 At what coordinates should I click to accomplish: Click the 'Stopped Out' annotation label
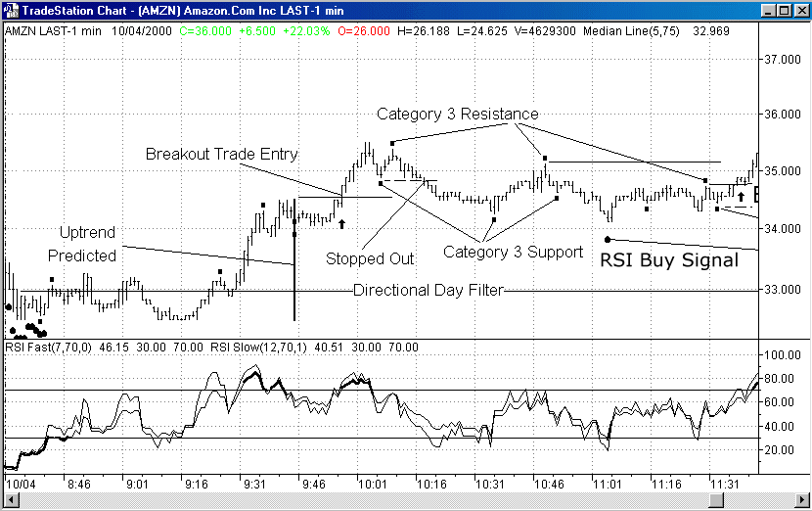[370, 259]
